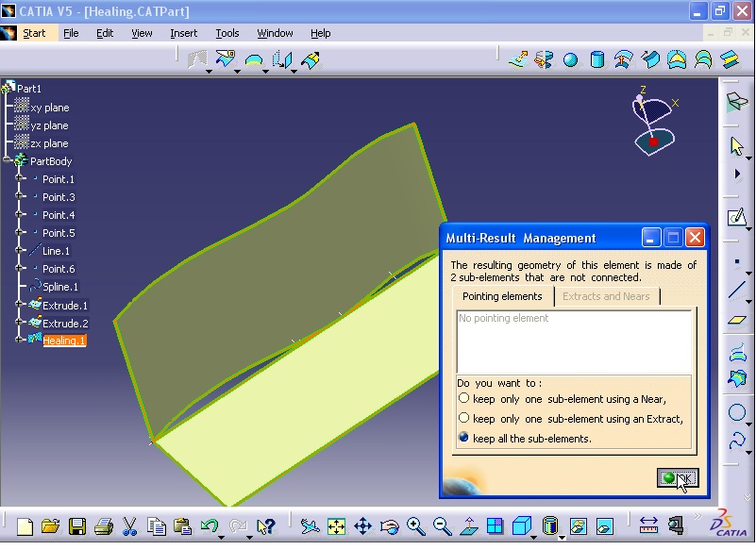756x550 pixels.
Task: Open the Window menu
Action: pos(275,33)
